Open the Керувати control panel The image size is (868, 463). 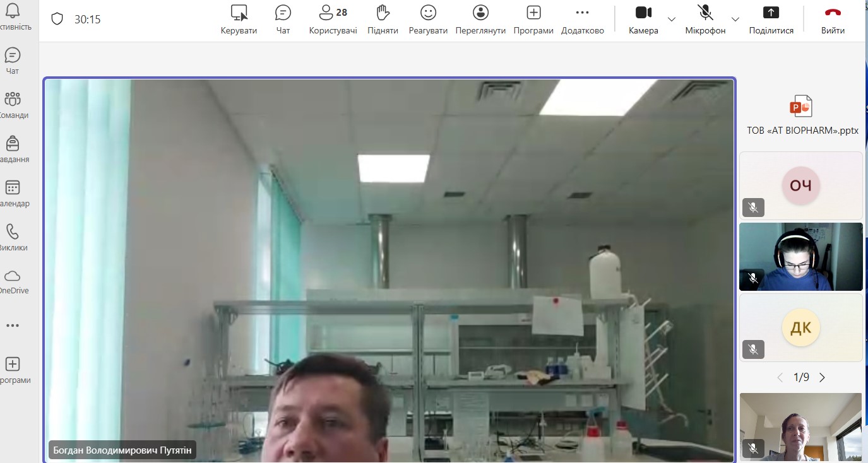pos(239,19)
